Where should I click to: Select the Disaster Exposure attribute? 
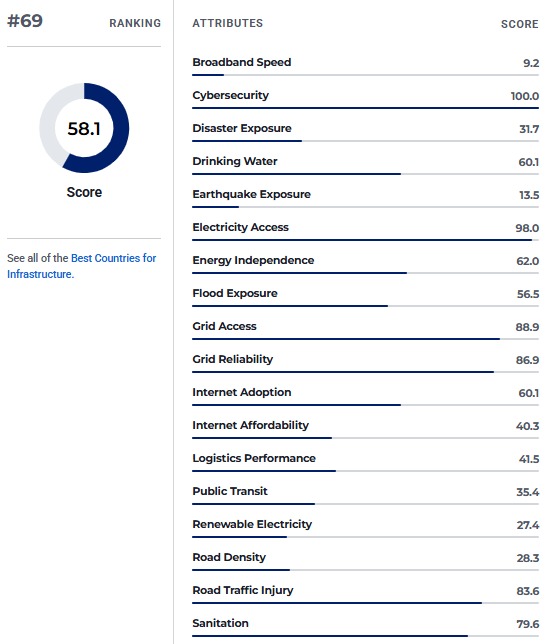point(242,128)
